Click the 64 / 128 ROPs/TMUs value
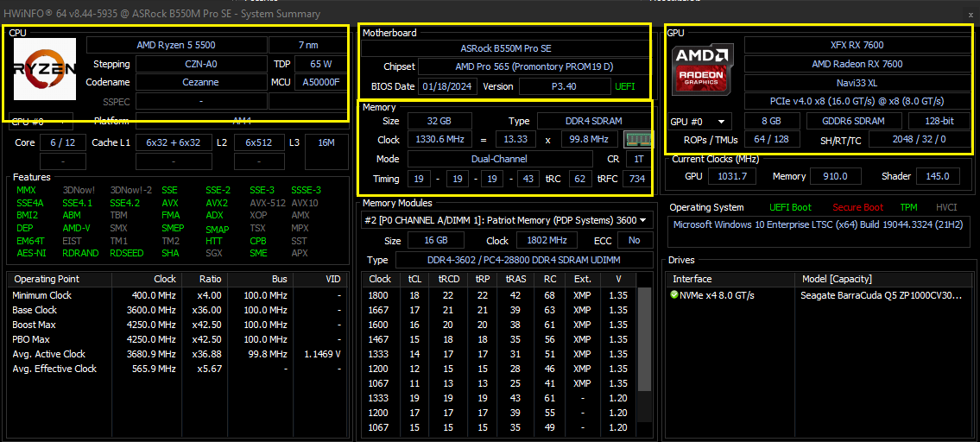The image size is (980, 442). 773,140
